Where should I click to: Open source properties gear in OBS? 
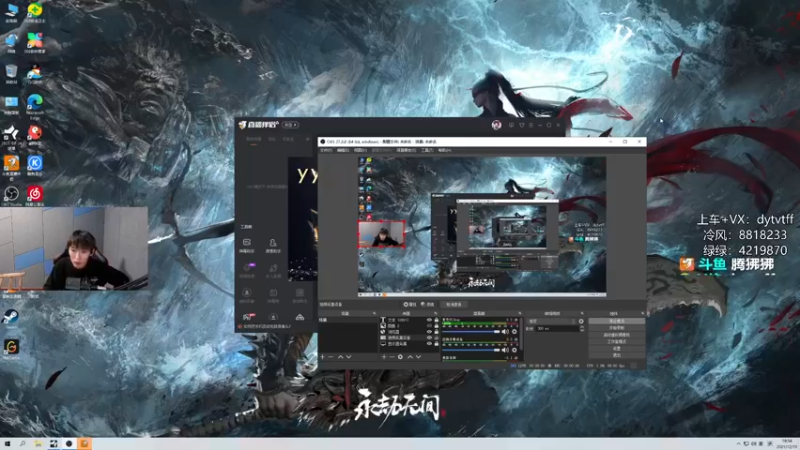tap(401, 357)
